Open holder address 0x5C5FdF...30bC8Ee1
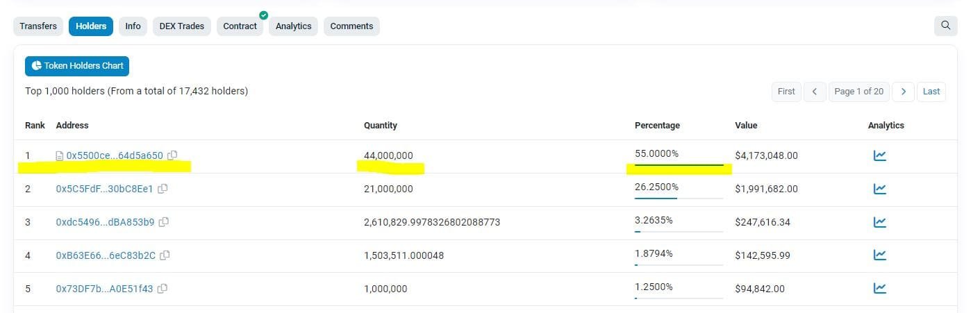This screenshot has height=313, width=980. coord(104,189)
